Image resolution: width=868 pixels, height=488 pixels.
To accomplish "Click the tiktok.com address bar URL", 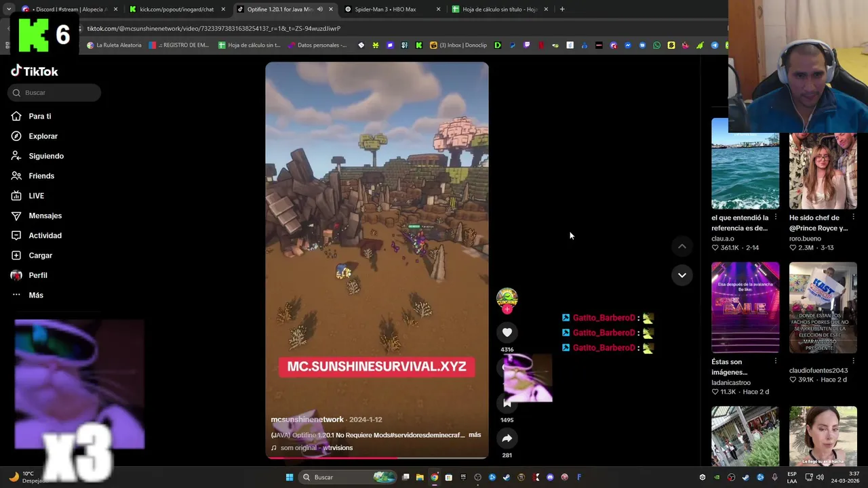I will point(214,28).
